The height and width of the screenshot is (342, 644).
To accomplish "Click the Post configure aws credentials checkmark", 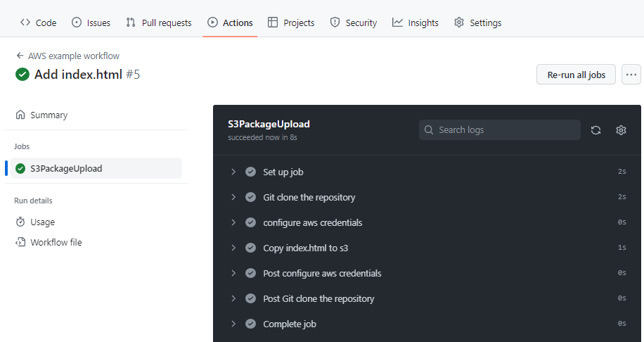I will tap(250, 273).
